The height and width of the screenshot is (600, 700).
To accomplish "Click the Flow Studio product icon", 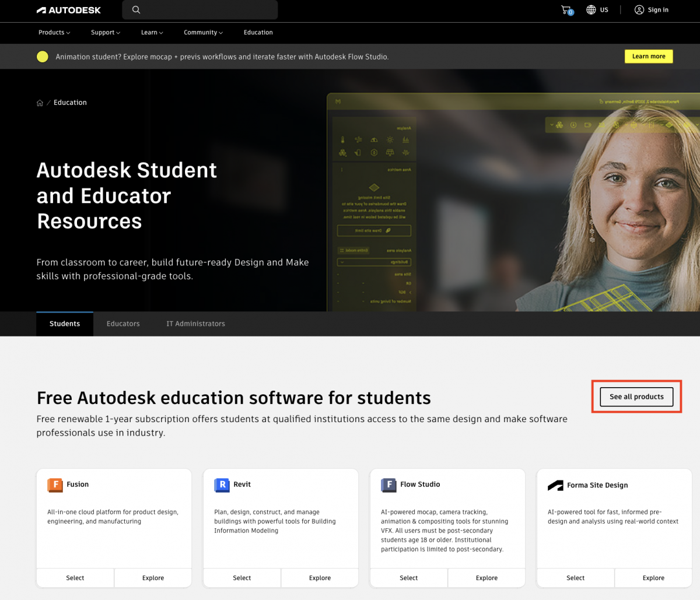I will pos(388,485).
